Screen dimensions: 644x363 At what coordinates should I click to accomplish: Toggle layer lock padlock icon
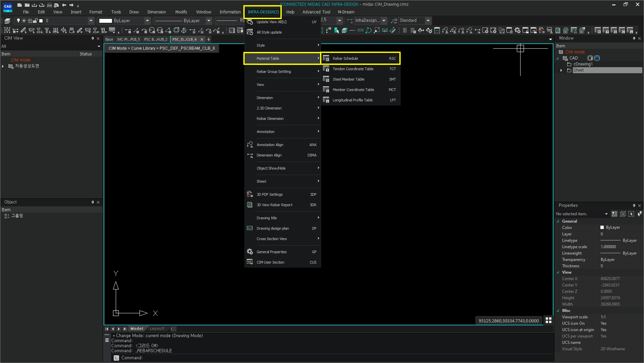[35, 21]
